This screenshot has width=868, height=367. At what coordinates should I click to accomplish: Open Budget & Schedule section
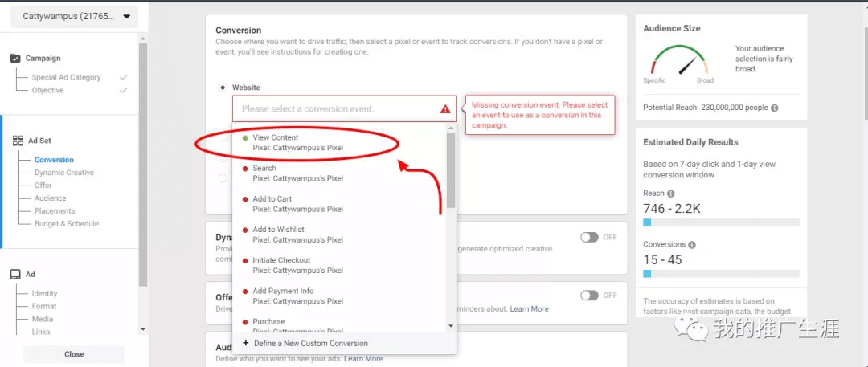coord(66,224)
